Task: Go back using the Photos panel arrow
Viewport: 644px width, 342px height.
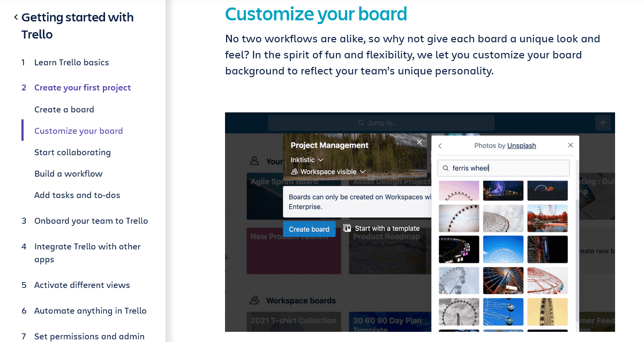Action: point(440,146)
